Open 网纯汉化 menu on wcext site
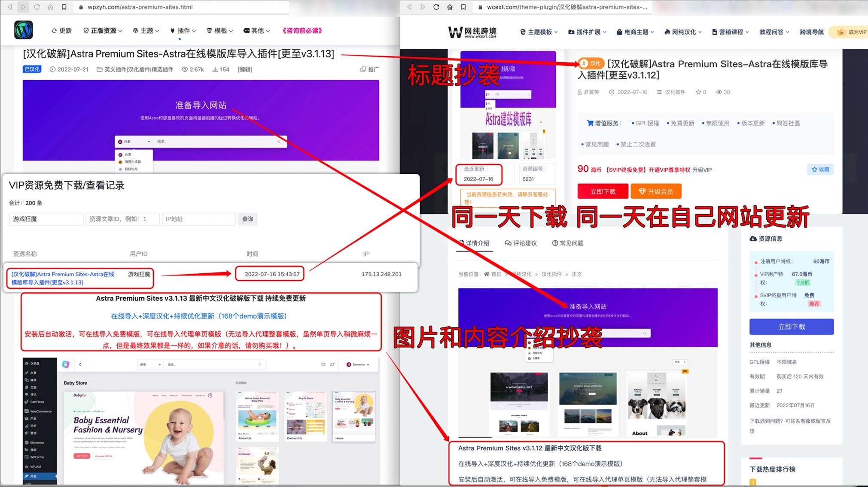The width and height of the screenshot is (868, 487). pos(683,32)
